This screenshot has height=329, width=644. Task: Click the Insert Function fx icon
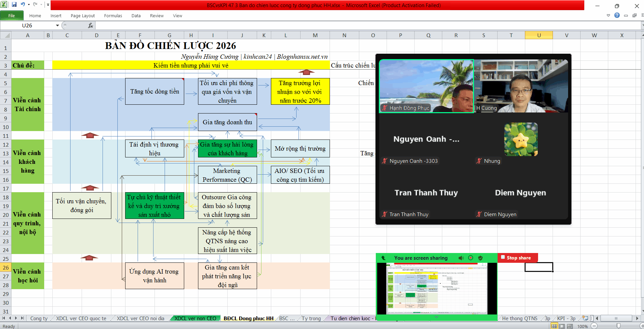[90, 25]
